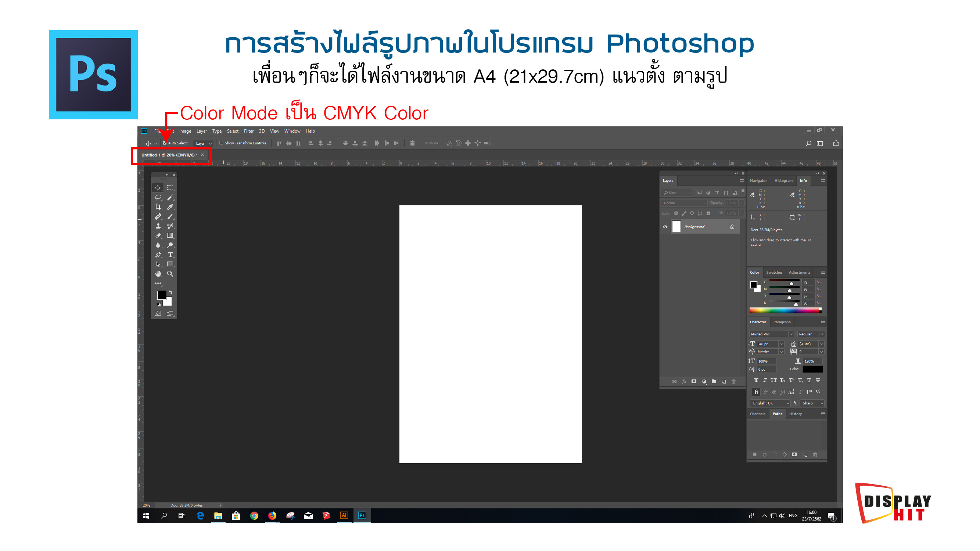Viewport: 980px width, 551px height.
Task: Open the Filter menu
Action: click(x=248, y=131)
